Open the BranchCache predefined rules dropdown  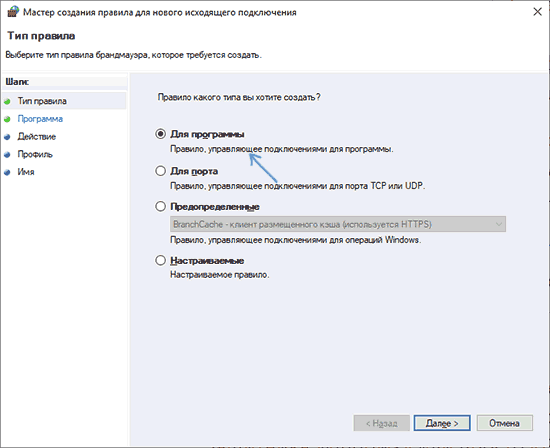coord(338,224)
